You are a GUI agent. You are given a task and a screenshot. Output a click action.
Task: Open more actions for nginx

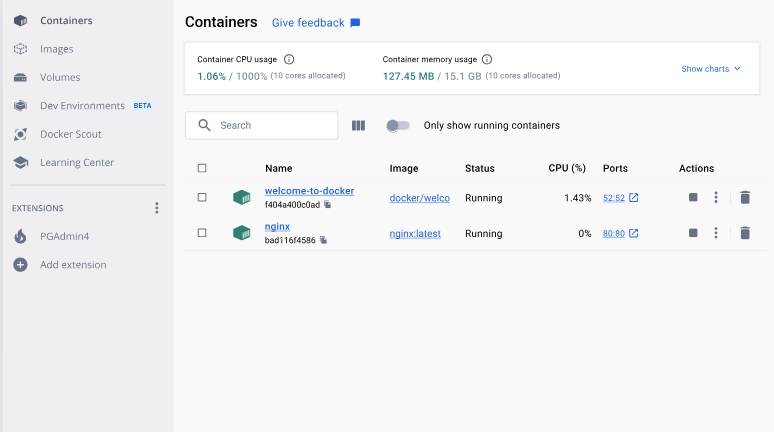[x=716, y=233]
